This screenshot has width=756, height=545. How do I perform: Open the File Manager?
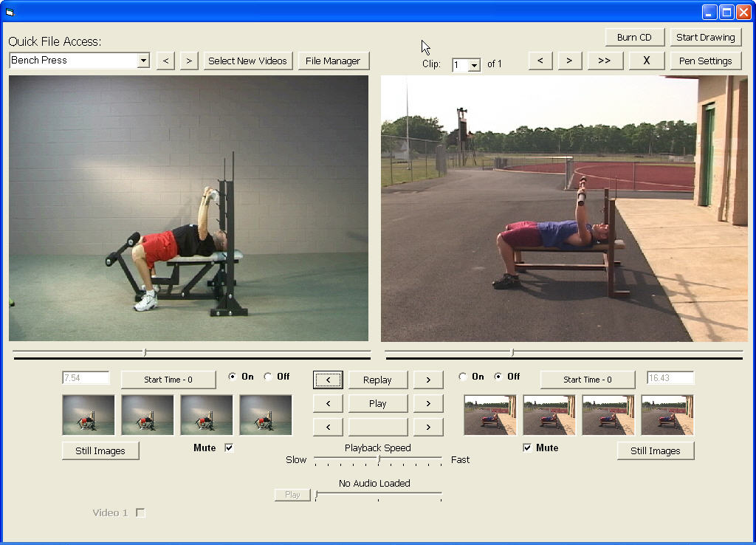333,61
